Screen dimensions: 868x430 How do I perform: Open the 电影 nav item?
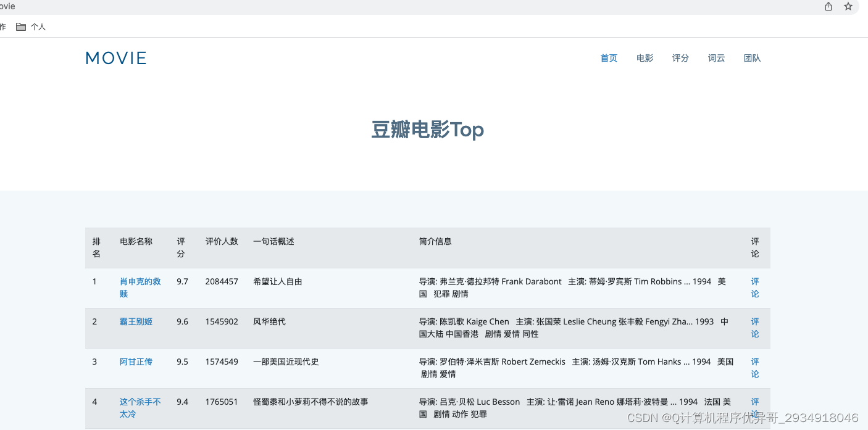[645, 58]
